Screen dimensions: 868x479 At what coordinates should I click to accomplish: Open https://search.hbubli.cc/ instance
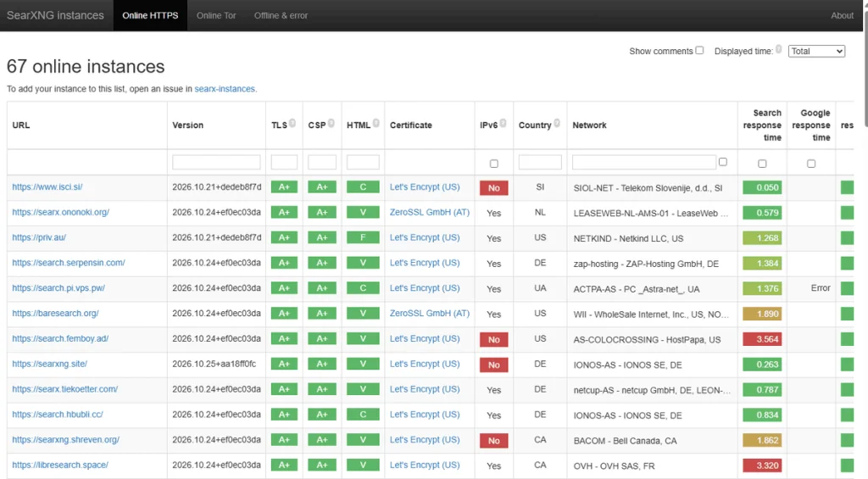click(x=58, y=415)
